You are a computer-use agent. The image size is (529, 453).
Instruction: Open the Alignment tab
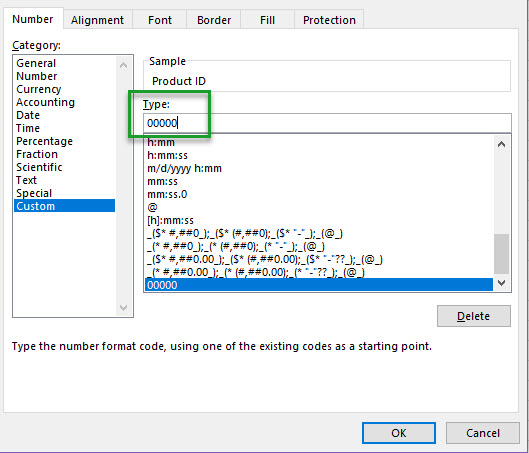(x=98, y=20)
